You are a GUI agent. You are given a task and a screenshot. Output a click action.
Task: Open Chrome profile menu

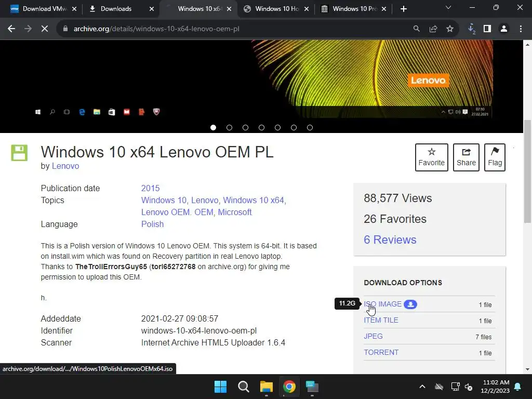coord(504,29)
